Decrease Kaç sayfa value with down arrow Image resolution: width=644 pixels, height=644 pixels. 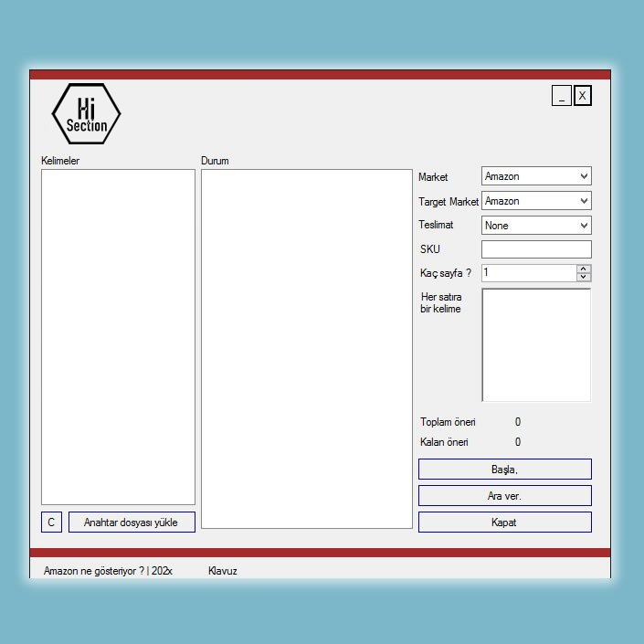click(x=584, y=277)
